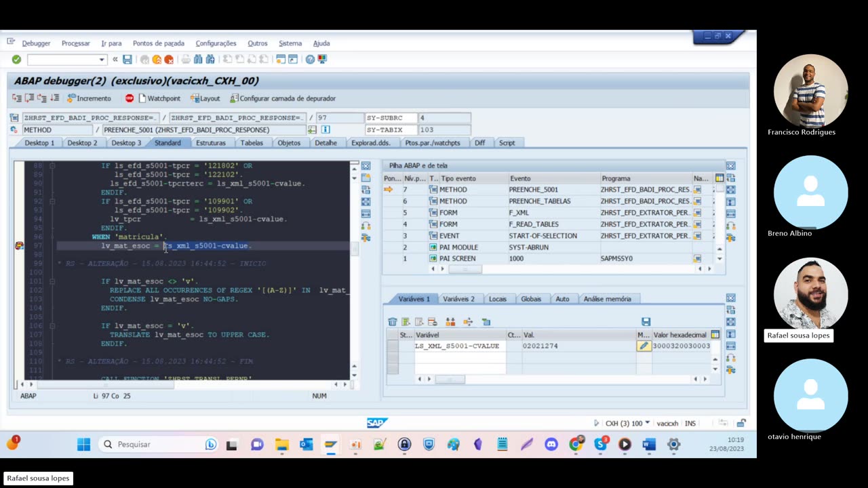Open Discord from the Windows taskbar
The image size is (868, 488).
[x=551, y=445]
